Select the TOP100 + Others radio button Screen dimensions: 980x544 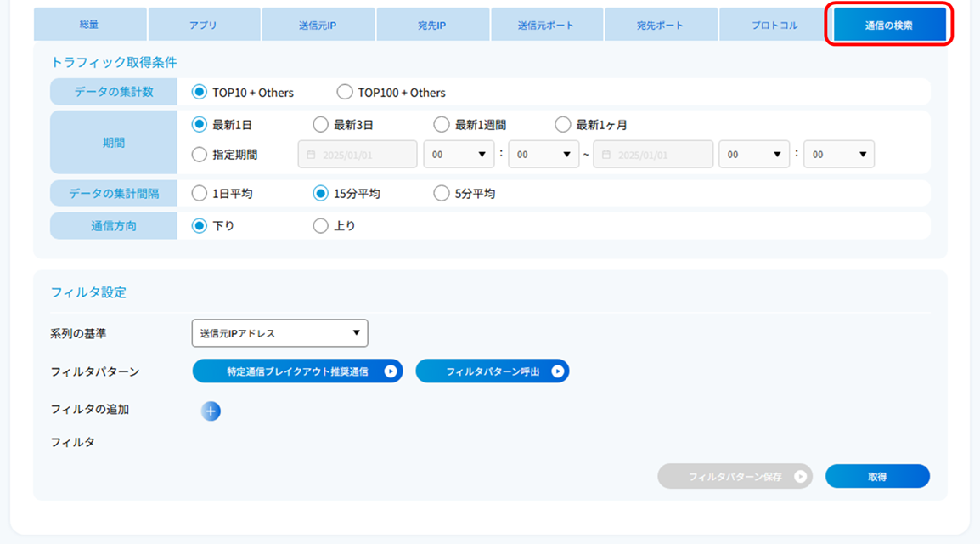[x=345, y=92]
